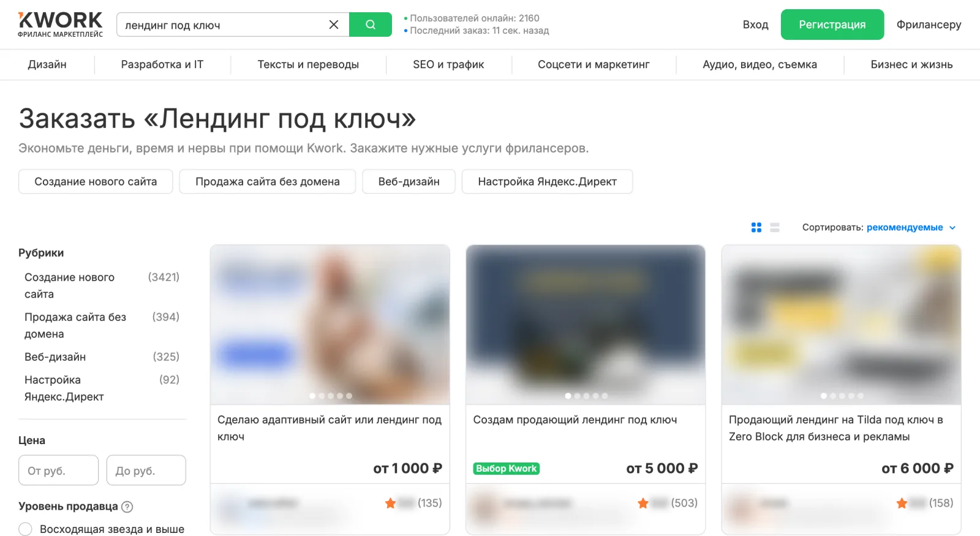
Task: Switch to grid view icon
Action: [756, 227]
